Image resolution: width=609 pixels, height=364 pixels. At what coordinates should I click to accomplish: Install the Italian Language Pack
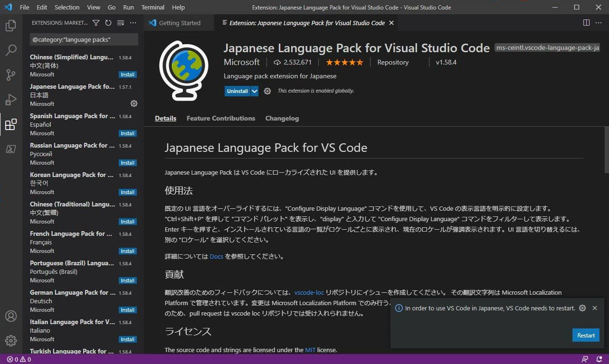click(127, 339)
